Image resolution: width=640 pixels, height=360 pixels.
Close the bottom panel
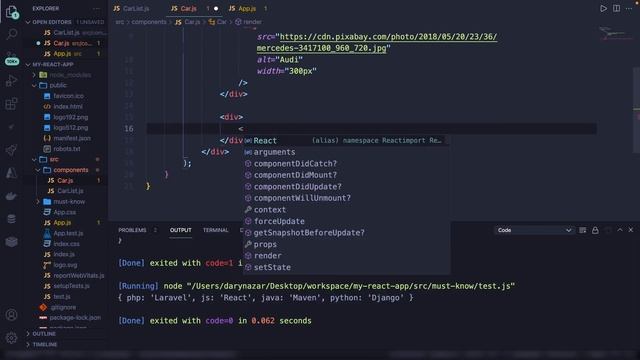coord(631,230)
